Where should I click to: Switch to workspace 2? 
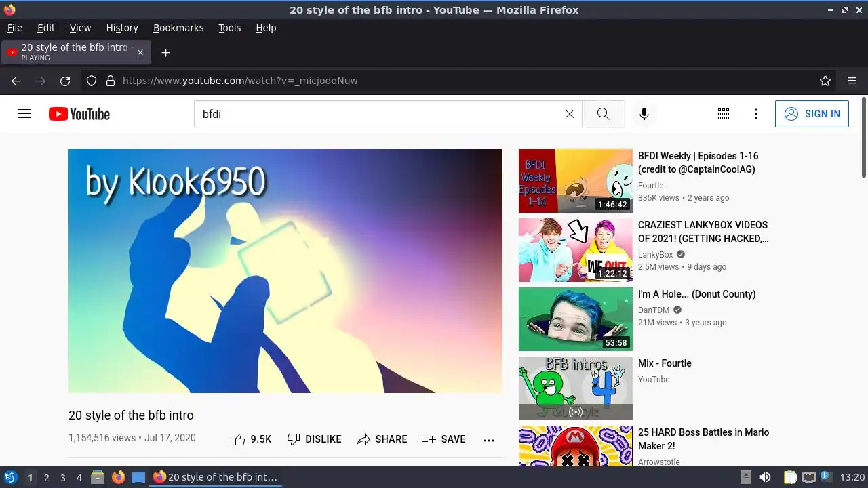(x=46, y=478)
